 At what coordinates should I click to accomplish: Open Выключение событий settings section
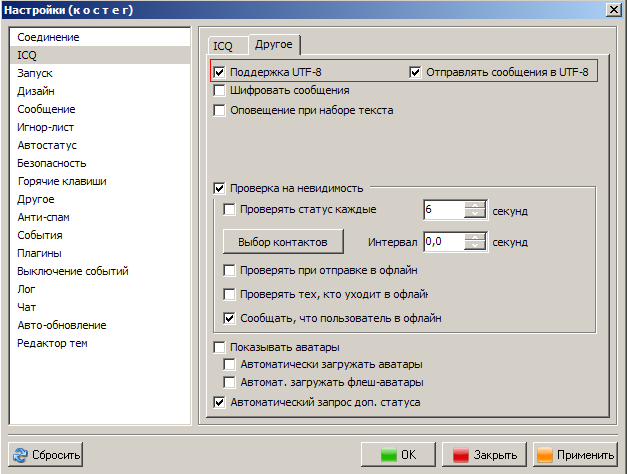pos(100,271)
